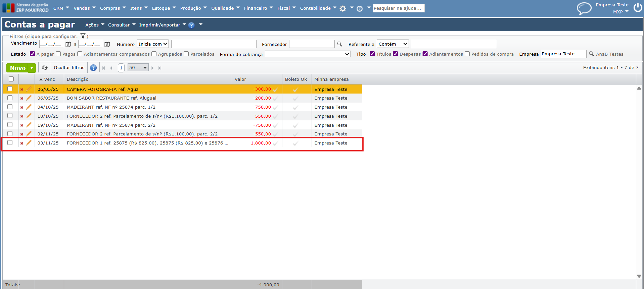
Task: Click the power logout icon
Action: pos(638,7)
